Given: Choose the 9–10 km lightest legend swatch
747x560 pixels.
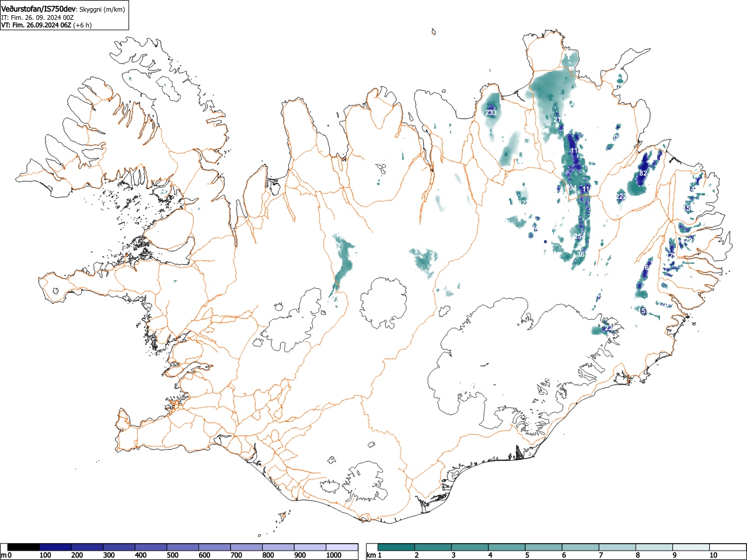Looking at the screenshot, I should [691, 547].
